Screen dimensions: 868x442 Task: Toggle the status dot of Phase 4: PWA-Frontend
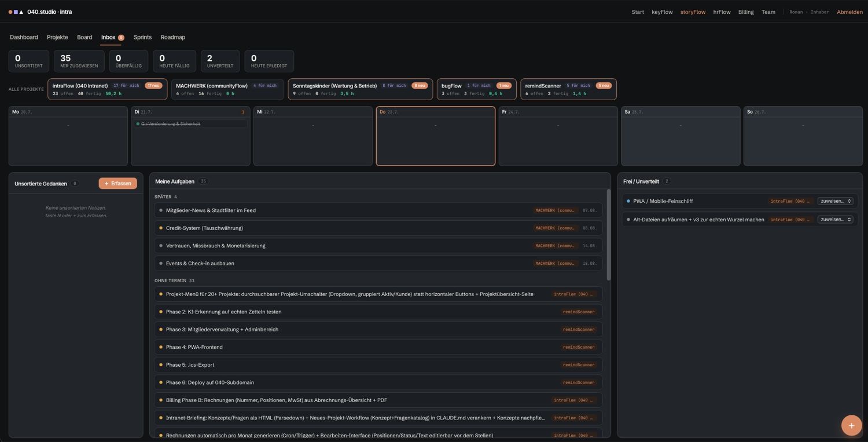click(x=161, y=347)
